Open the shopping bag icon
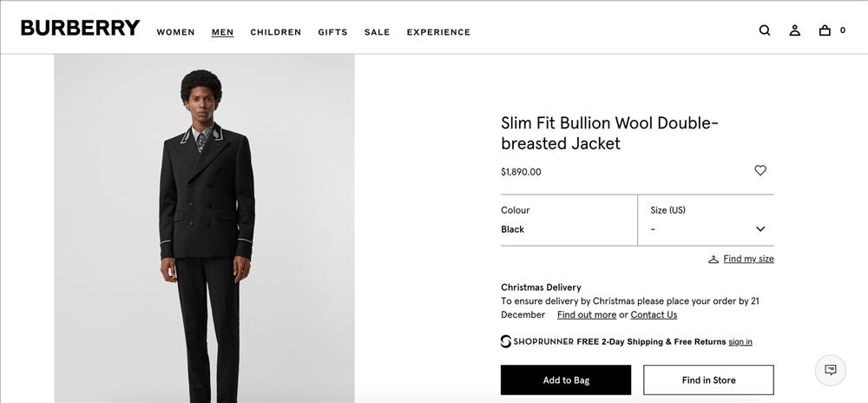Screen dimensions: 868x403 825,30
